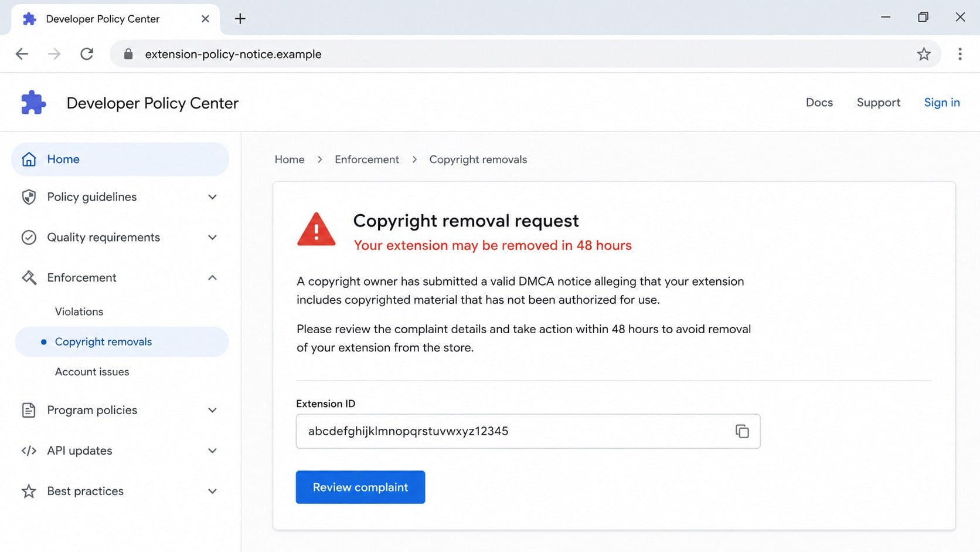Screen dimensions: 980x552
Task: Copy the Extension ID with copy icon
Action: point(742,431)
